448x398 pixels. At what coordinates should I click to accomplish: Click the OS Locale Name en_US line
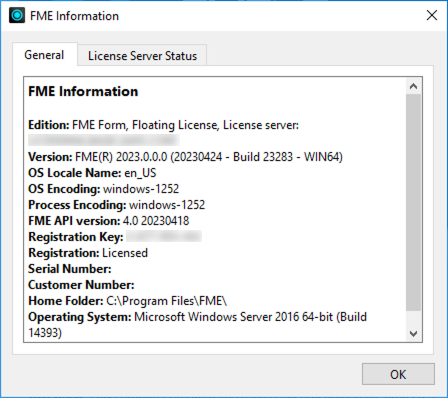click(x=92, y=173)
